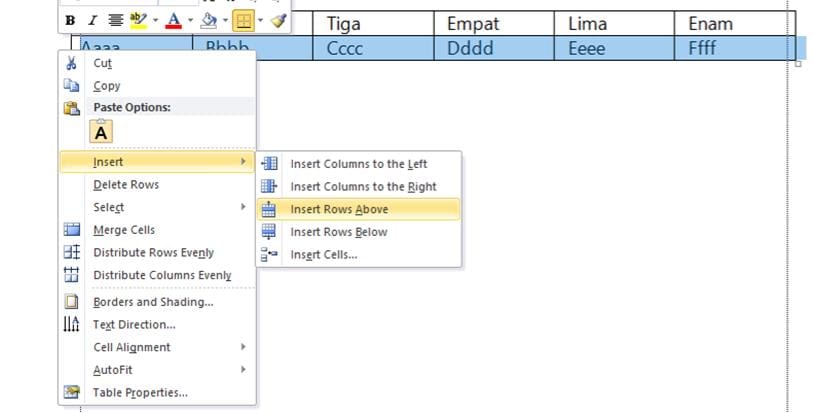Viewport: 813px width, 413px height.
Task: Select Insert Rows Below
Action: (338, 232)
